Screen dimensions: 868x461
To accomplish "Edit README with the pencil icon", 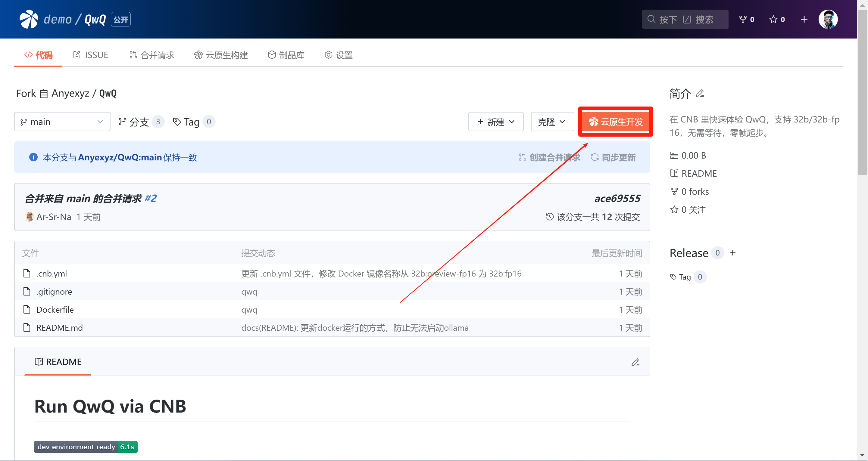I will point(635,362).
